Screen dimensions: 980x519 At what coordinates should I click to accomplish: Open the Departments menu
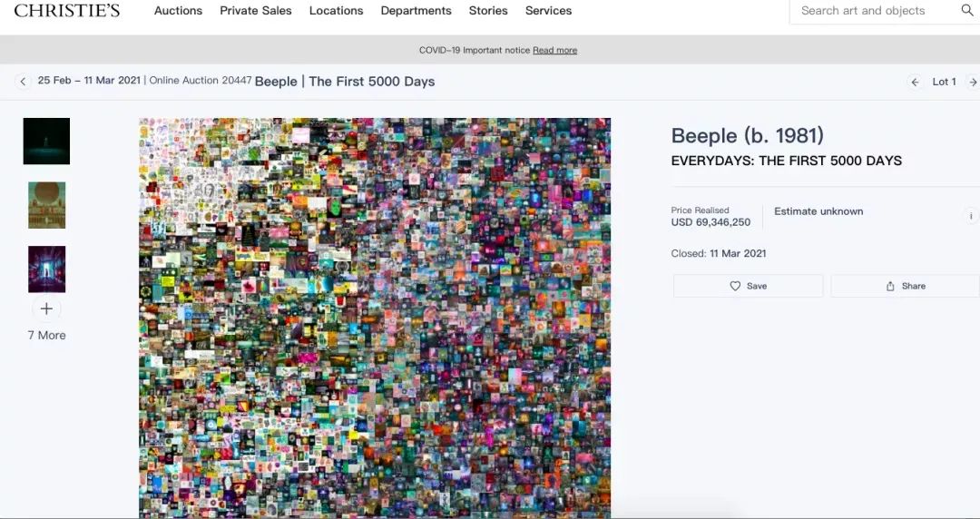pos(416,11)
